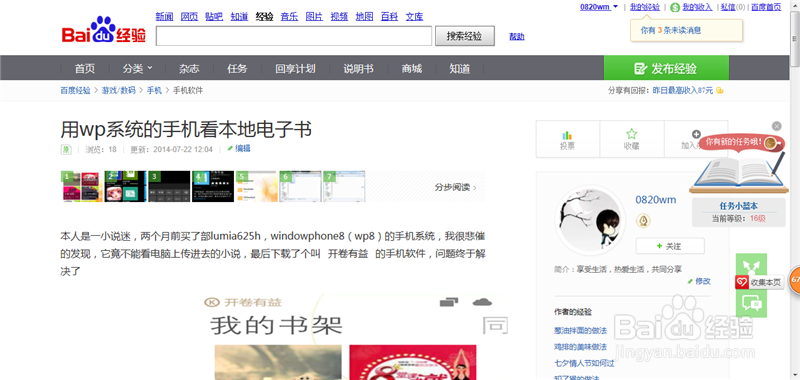This screenshot has width=800, height=380.
Task: Click the author medal badge icon
Action: [x=643, y=221]
